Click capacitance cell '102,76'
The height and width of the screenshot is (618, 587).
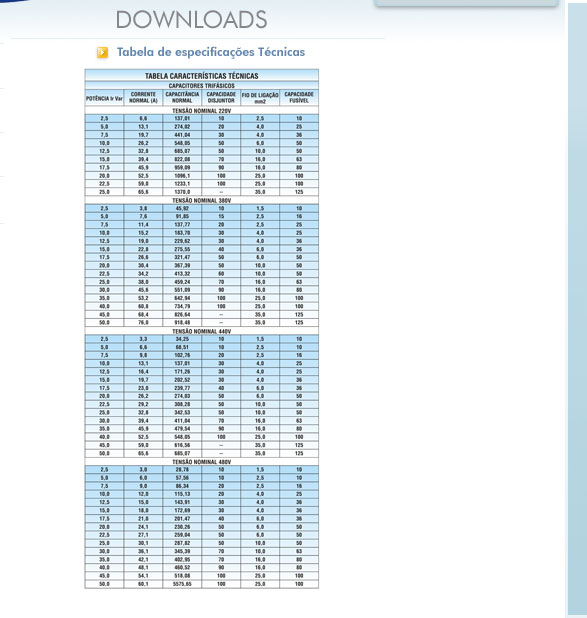click(182, 355)
